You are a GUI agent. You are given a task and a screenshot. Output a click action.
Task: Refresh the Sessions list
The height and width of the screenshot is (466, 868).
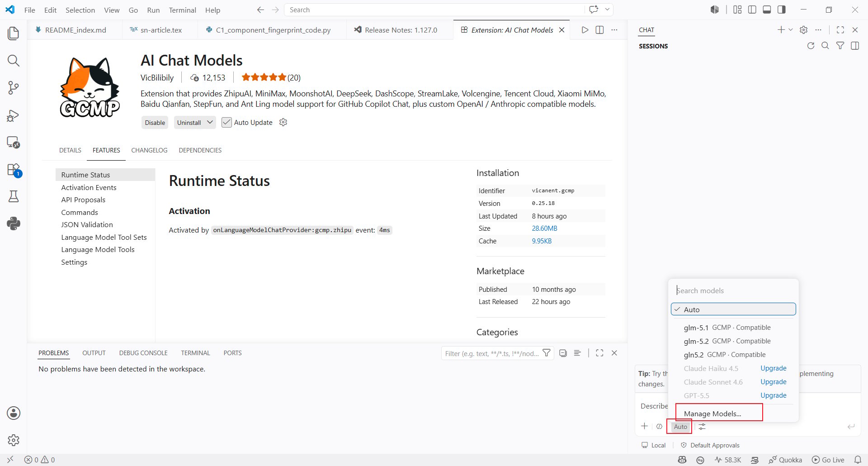pyautogui.click(x=811, y=46)
